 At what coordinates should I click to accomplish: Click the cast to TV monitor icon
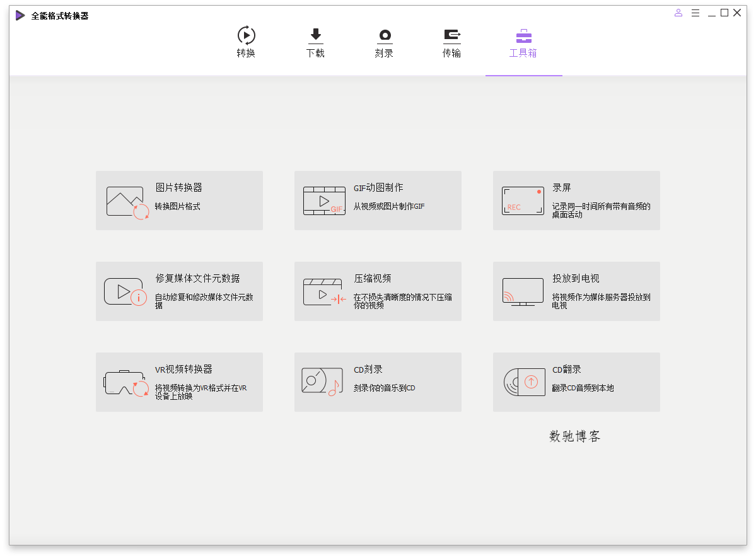pos(523,292)
